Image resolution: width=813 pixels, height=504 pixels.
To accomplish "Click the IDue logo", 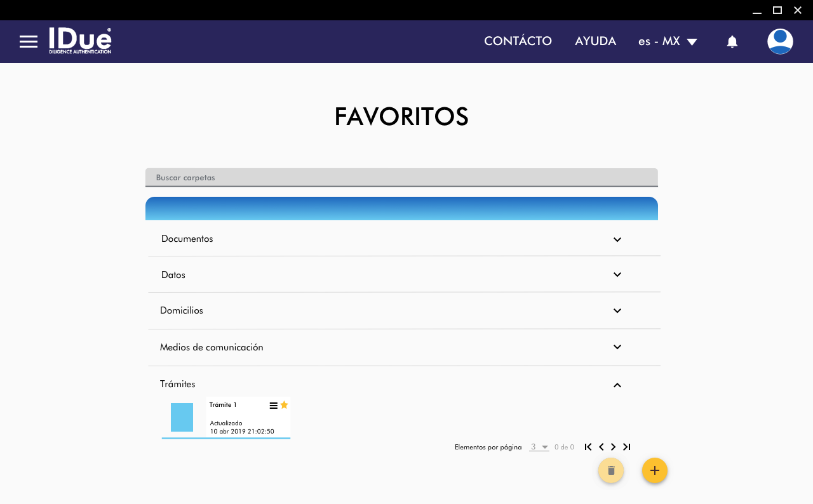I will click(80, 41).
